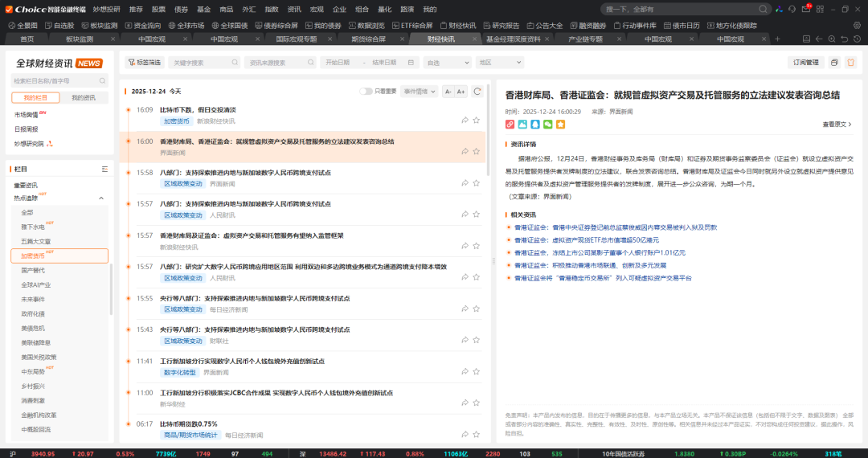868x458 pixels.
Task: Share article via green WeChat icon
Action: pos(548,125)
